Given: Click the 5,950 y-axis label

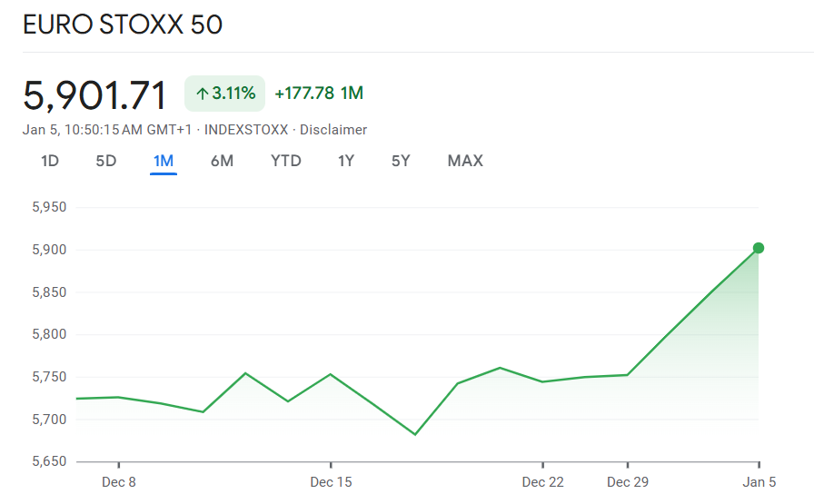Looking at the screenshot, I should (x=50, y=207).
